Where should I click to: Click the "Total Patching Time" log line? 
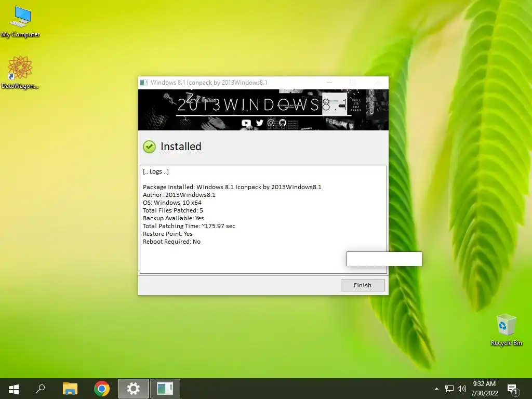click(x=189, y=226)
